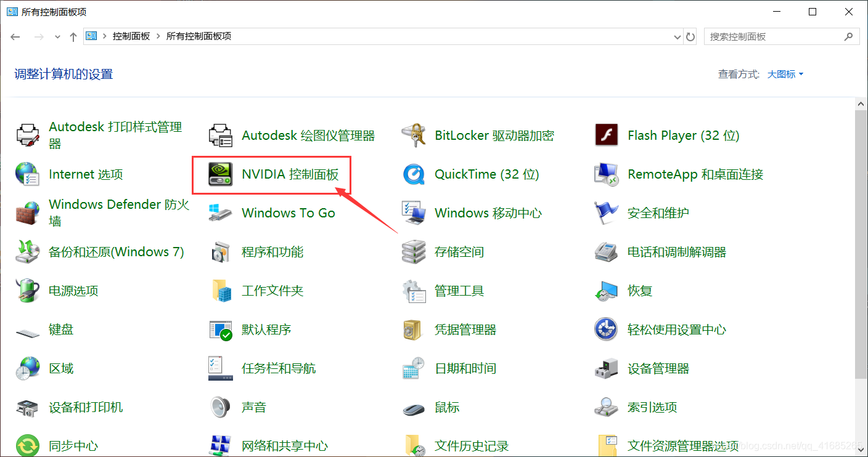
Task: Click the address bar control panel icon
Action: pyautogui.click(x=91, y=36)
